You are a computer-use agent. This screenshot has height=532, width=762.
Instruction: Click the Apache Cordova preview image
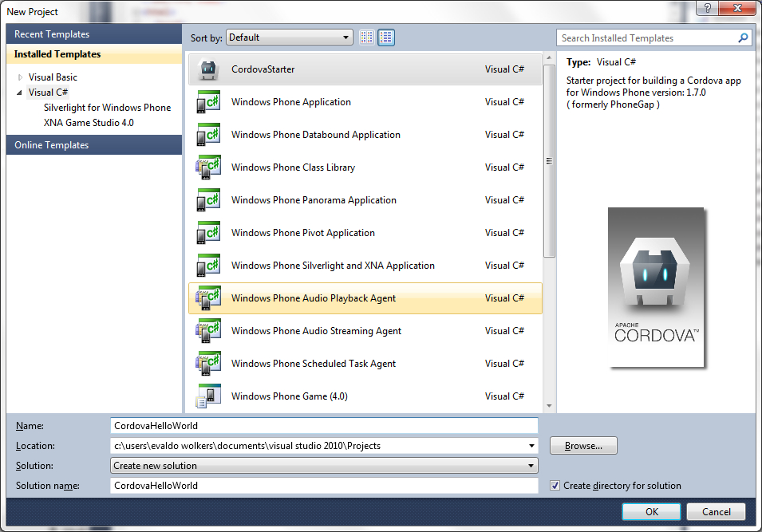[x=656, y=288]
